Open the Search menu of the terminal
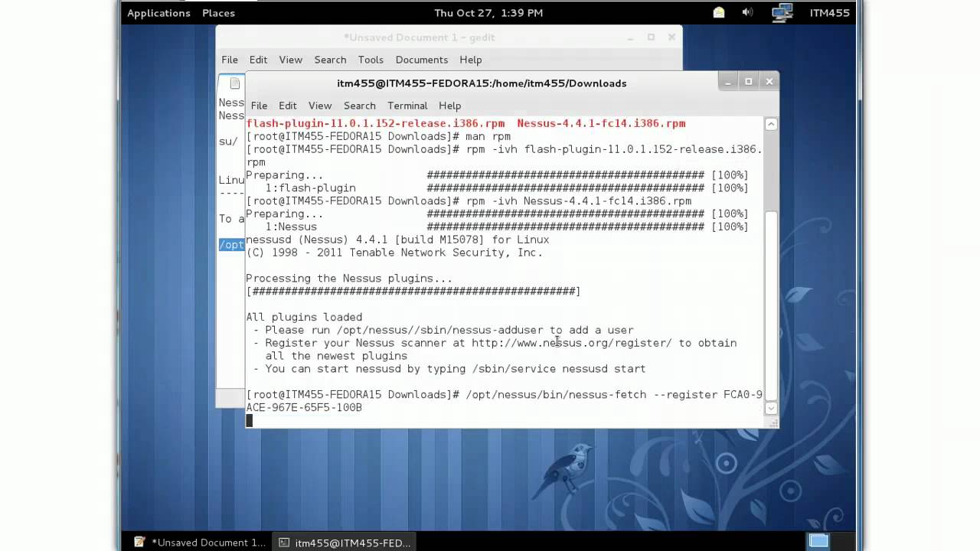Viewport: 980px width, 551px height. 359,106
